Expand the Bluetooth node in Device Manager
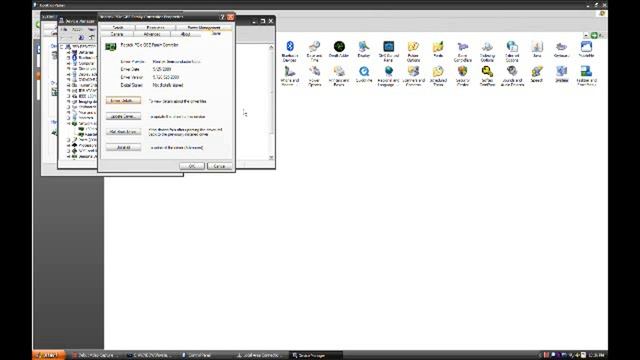Viewport: 640px width, 360px height. (69, 58)
